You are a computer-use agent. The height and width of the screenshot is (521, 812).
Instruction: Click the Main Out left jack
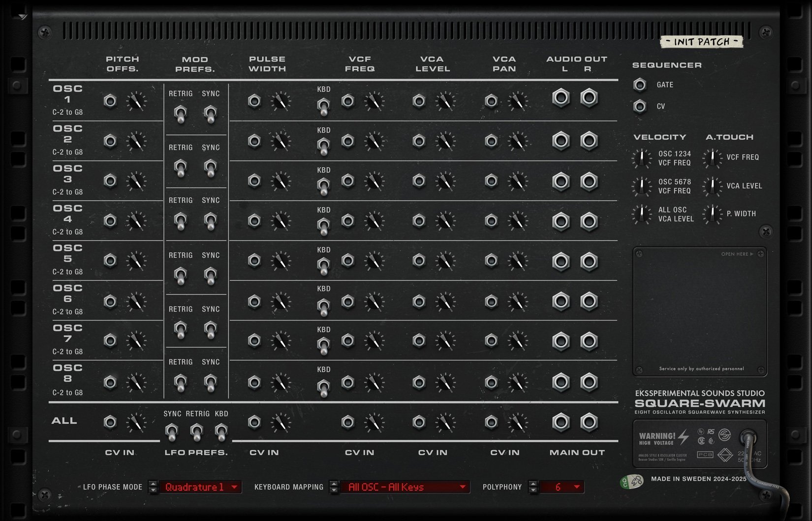click(561, 422)
